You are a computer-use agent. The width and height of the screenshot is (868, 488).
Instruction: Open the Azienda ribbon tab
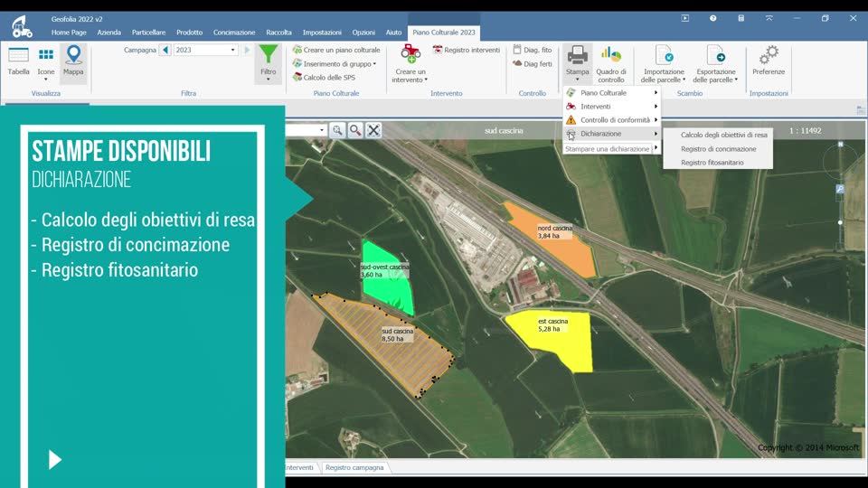[x=109, y=33]
